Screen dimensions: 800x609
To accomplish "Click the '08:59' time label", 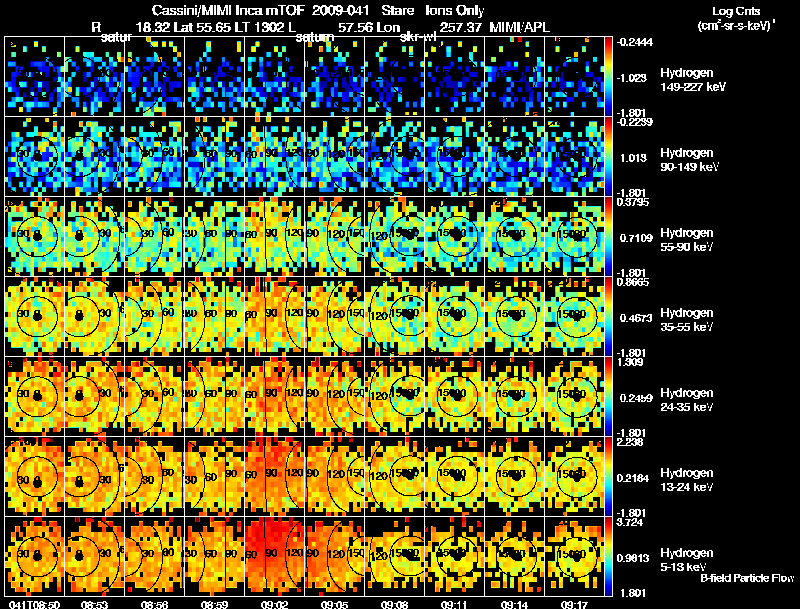I will point(214,604).
